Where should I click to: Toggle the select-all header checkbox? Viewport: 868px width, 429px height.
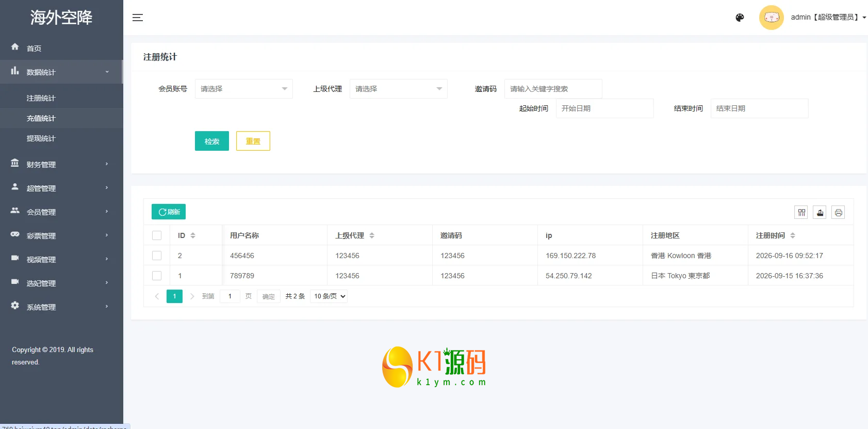[x=157, y=235]
